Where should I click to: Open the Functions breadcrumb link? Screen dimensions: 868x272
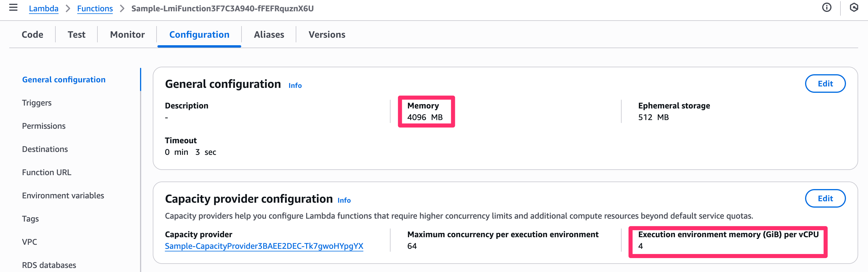[x=95, y=8]
